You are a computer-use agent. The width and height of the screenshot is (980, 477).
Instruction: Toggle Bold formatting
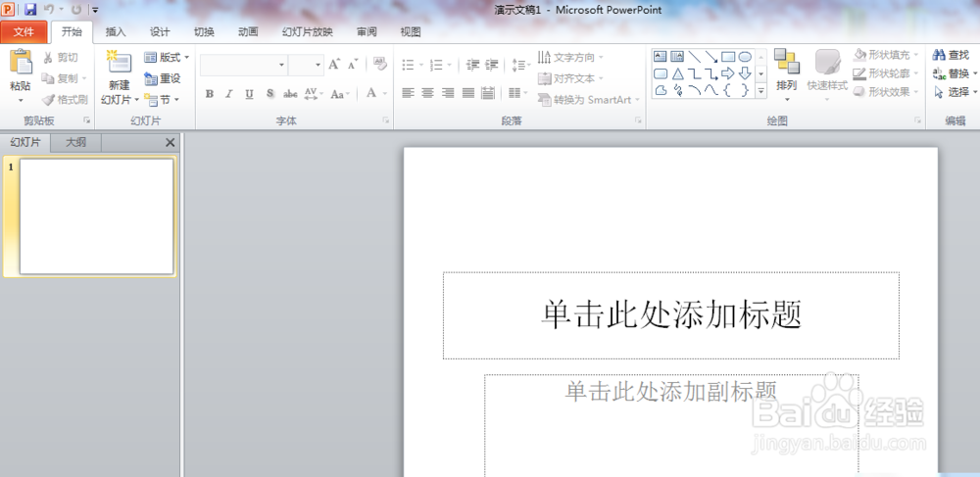click(210, 94)
